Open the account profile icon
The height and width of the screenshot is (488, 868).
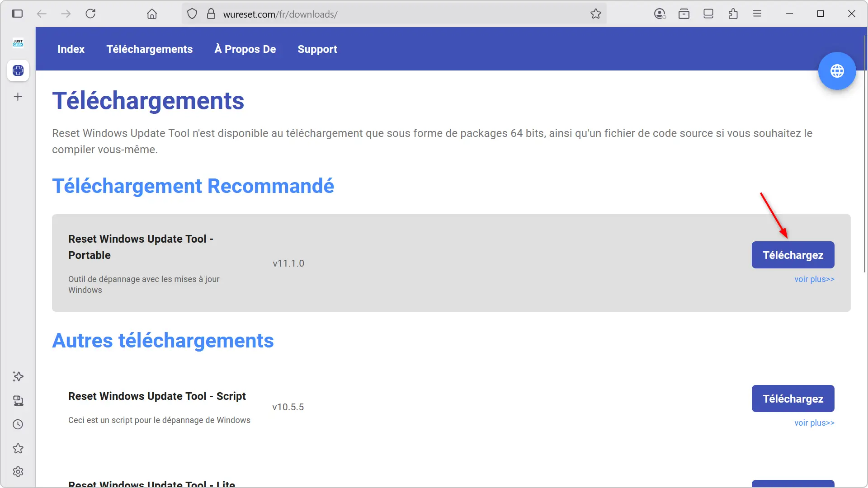click(x=660, y=14)
